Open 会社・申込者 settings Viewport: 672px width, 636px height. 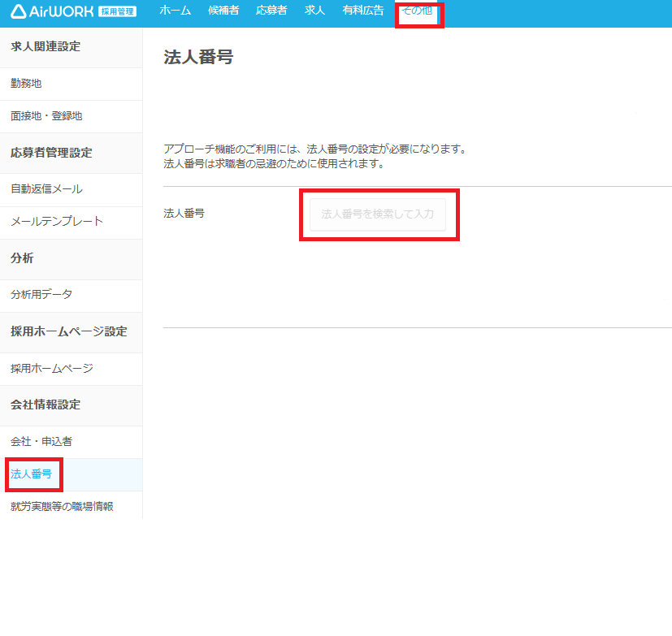pyautogui.click(x=72, y=442)
